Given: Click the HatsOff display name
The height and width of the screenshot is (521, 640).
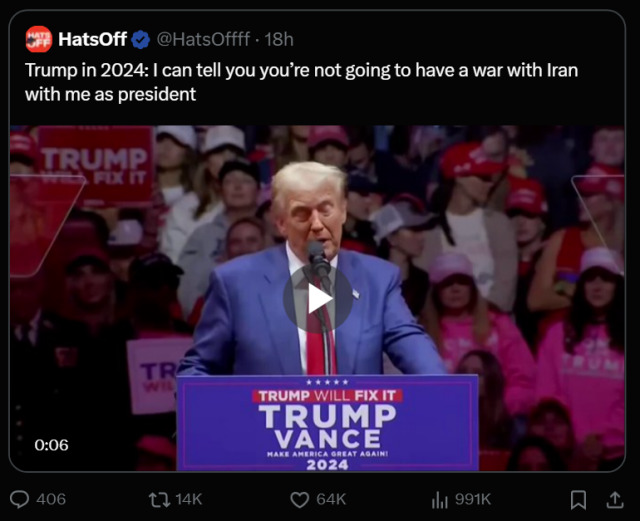Looking at the screenshot, I should point(93,39).
